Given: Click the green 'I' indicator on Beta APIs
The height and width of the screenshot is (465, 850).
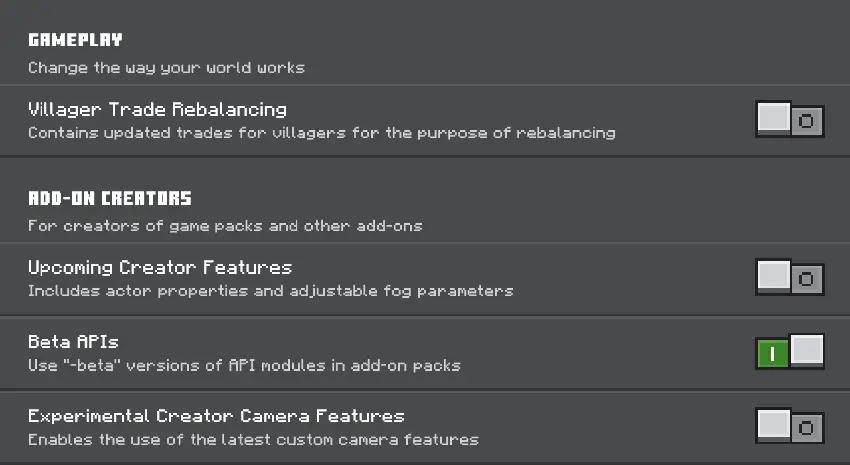Looking at the screenshot, I should pyautogui.click(x=772, y=352).
